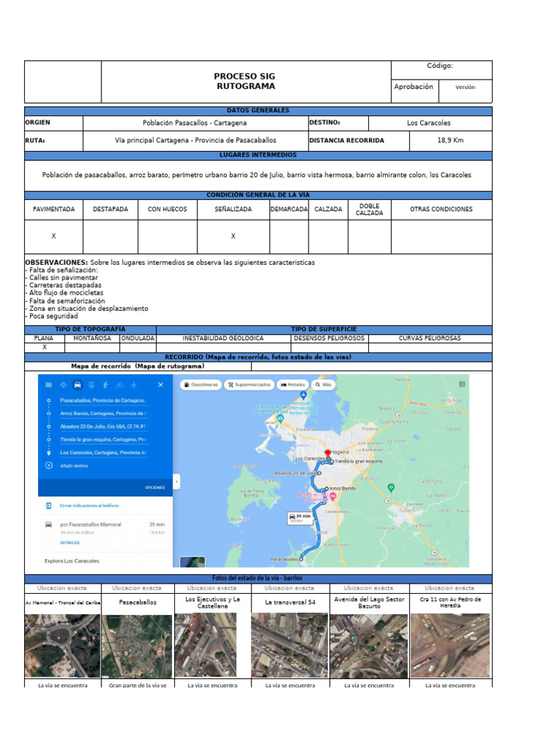
Task: Click the red destination pin on map
Action: tap(328, 452)
